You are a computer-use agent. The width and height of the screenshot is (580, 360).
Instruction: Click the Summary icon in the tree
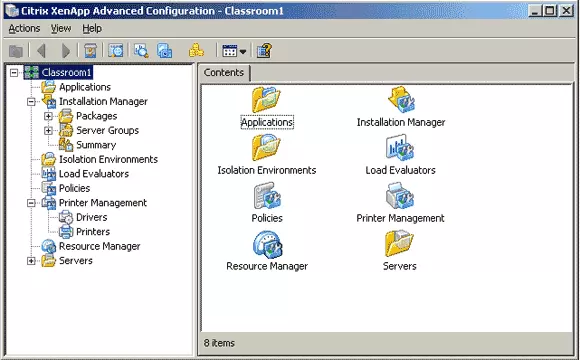tap(66, 145)
